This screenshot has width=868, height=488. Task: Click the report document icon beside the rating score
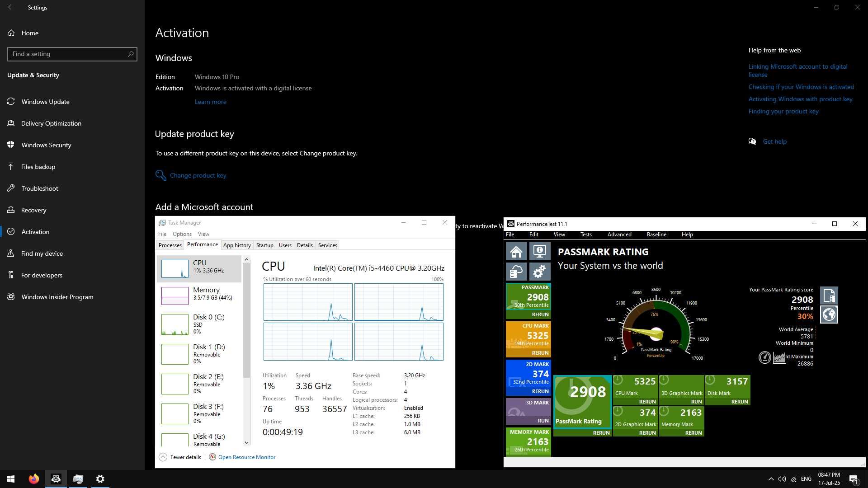coord(829,296)
